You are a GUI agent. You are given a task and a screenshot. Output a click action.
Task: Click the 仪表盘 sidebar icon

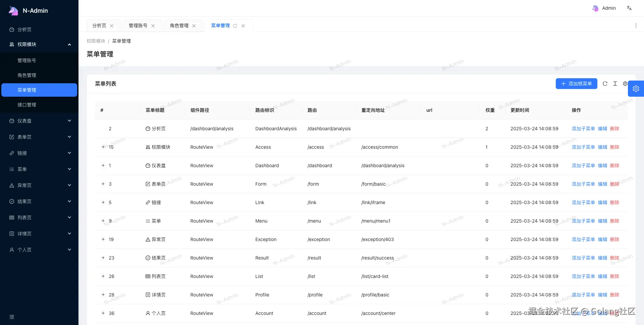pyautogui.click(x=12, y=121)
